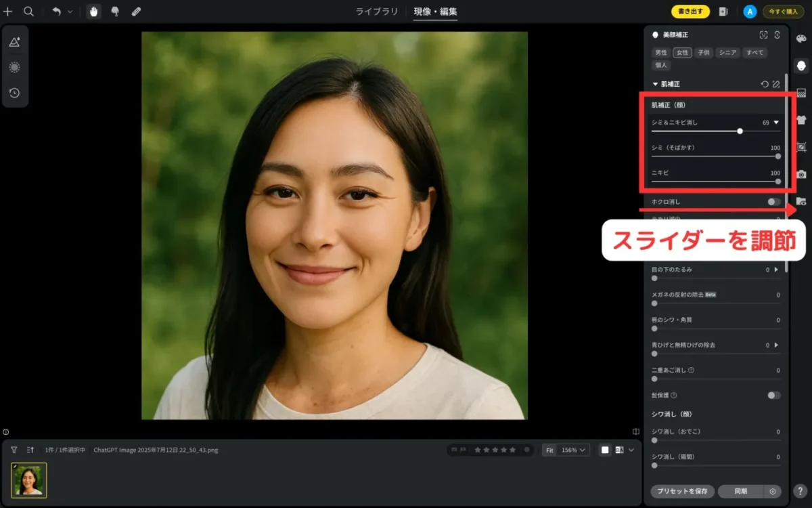Select the 男性 filter chip

coord(660,52)
